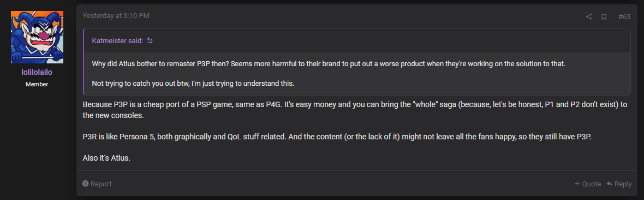Click the share icon on post #63
Viewport: 644px width, 200px height.
[x=588, y=16]
